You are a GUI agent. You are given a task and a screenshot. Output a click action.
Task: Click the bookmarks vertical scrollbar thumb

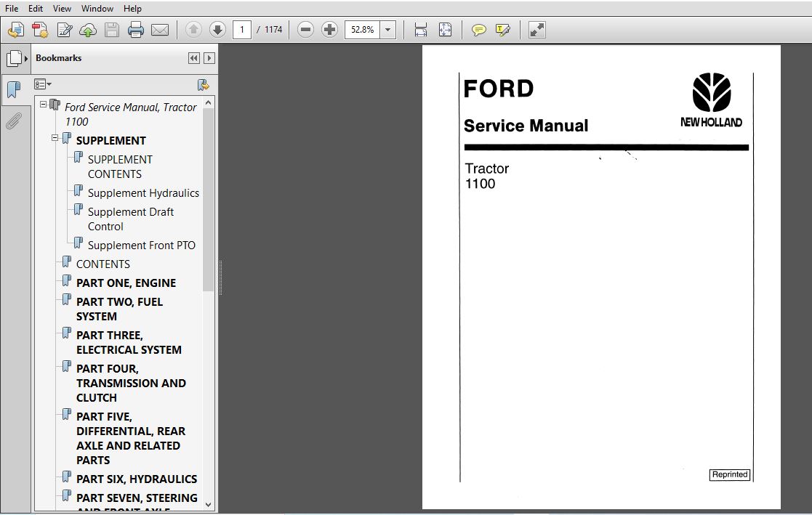click(208, 200)
